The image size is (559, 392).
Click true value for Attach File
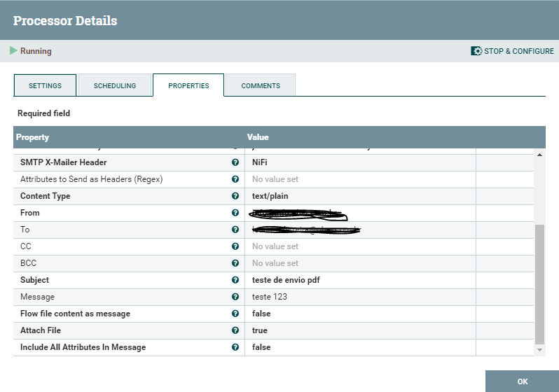click(259, 330)
